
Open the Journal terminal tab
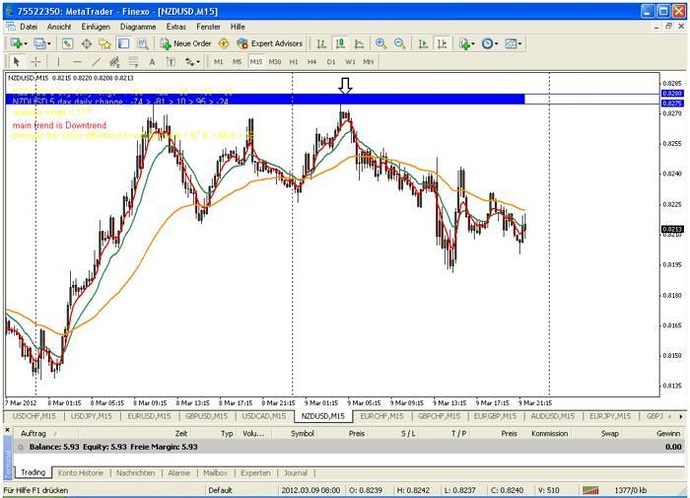(296, 473)
